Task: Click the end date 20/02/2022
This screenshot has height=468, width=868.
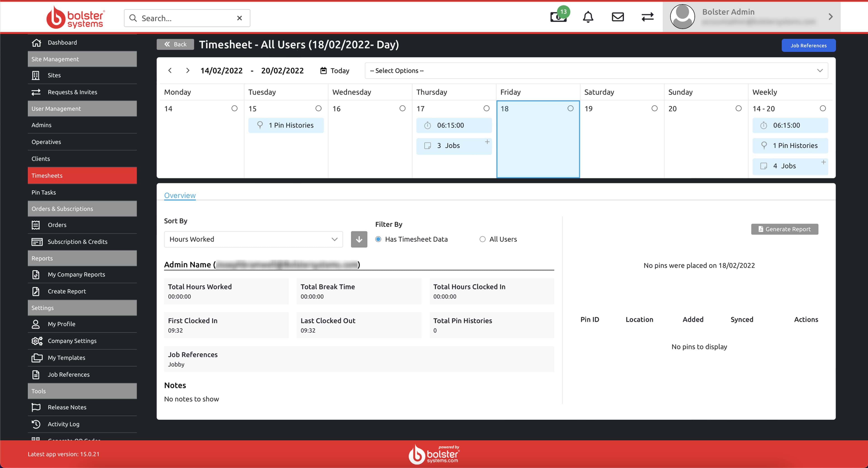Action: (x=282, y=71)
